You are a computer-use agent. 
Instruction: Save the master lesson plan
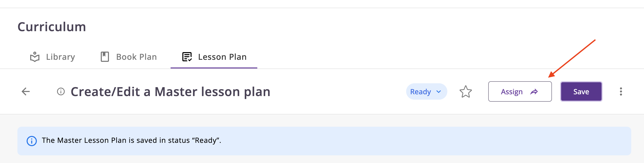[x=581, y=92]
